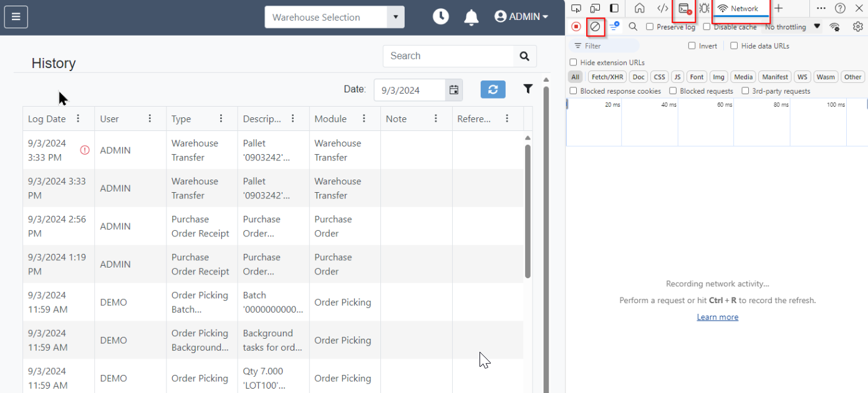Filter by Other requests

point(852,77)
